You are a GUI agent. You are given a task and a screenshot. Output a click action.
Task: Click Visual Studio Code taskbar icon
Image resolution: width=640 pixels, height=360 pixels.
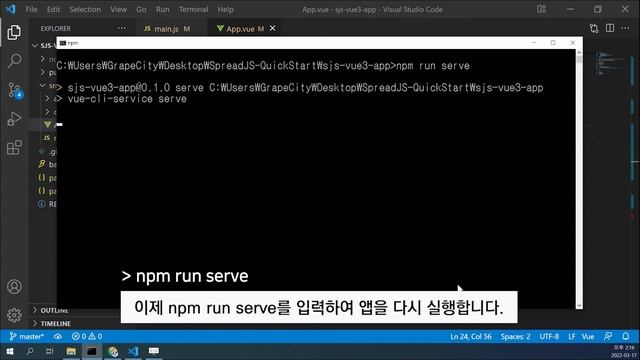coord(133,351)
